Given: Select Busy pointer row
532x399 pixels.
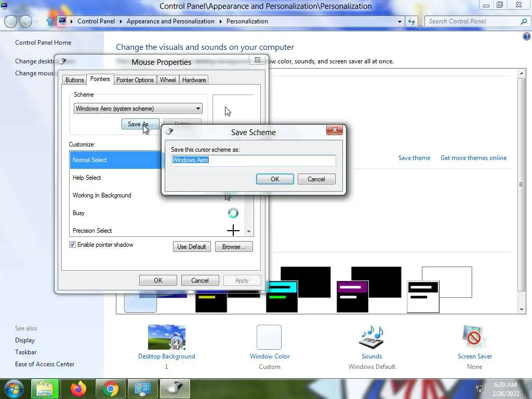Looking at the screenshot, I should [157, 213].
